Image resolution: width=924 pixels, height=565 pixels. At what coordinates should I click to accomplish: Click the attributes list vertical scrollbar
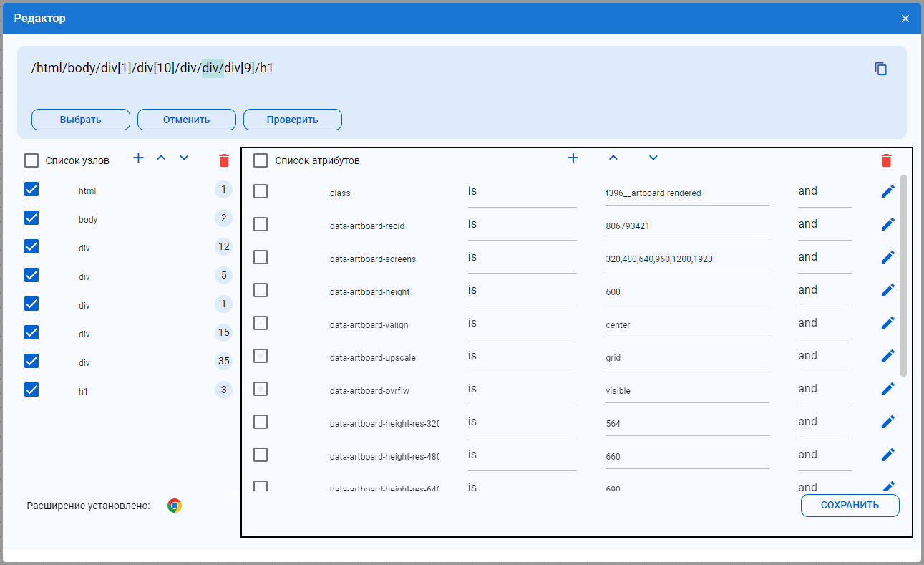coord(903,276)
